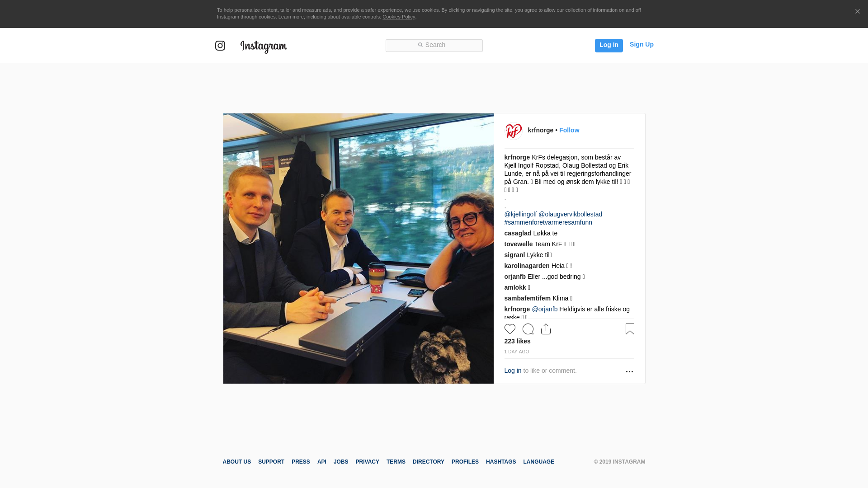The width and height of the screenshot is (868, 488).
Task: Click the share post icon
Action: [x=546, y=329]
